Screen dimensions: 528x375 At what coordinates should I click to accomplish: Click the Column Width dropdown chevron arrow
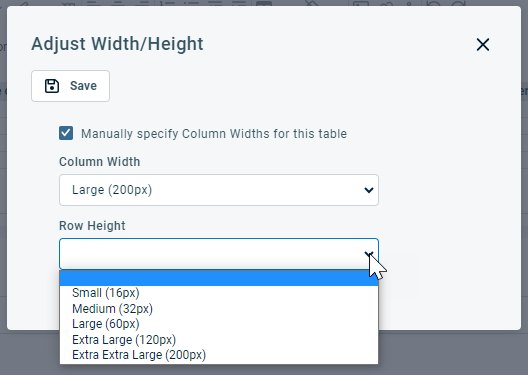point(369,190)
